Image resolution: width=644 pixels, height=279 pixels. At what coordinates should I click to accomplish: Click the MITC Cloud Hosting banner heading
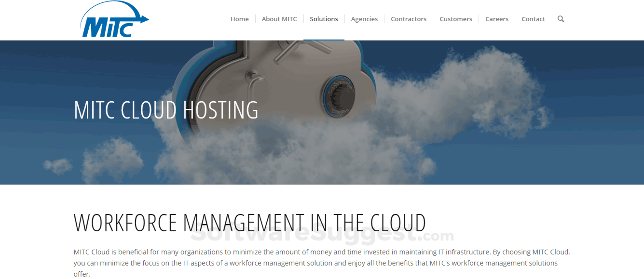click(165, 110)
